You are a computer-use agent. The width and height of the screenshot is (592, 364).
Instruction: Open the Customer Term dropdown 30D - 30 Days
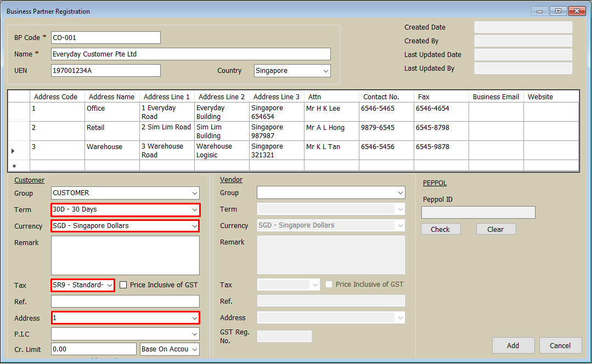(x=125, y=209)
